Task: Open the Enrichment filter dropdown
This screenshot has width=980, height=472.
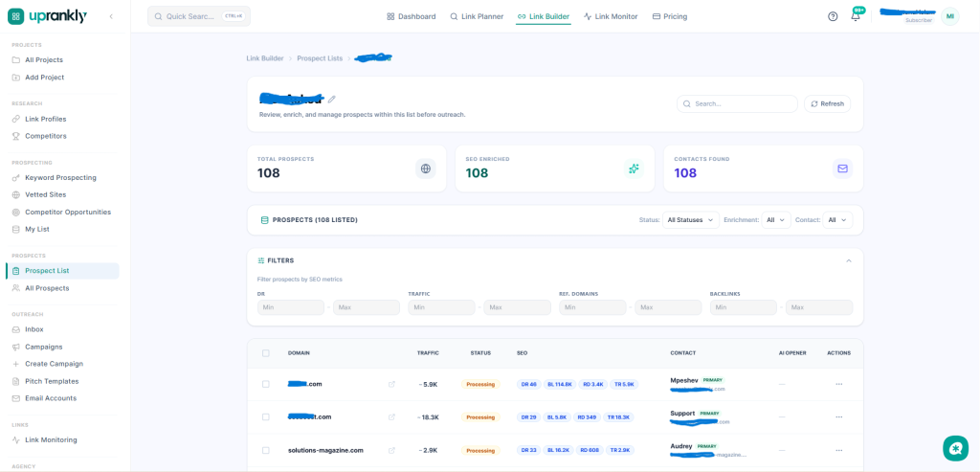Action: [776, 220]
